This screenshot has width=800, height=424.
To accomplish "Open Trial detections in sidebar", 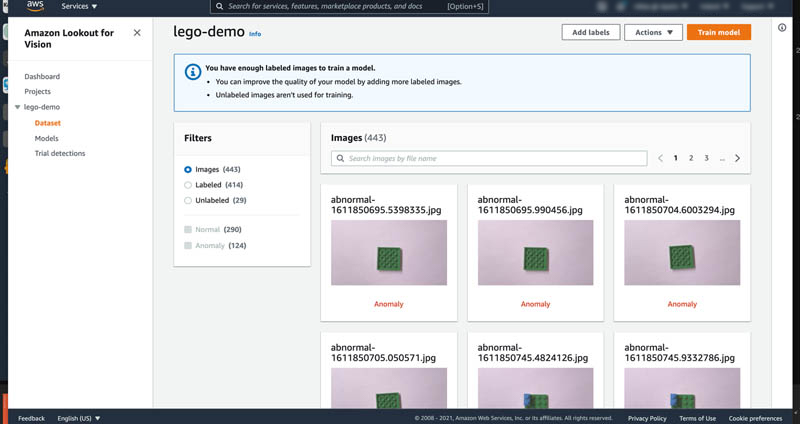I will tap(60, 154).
